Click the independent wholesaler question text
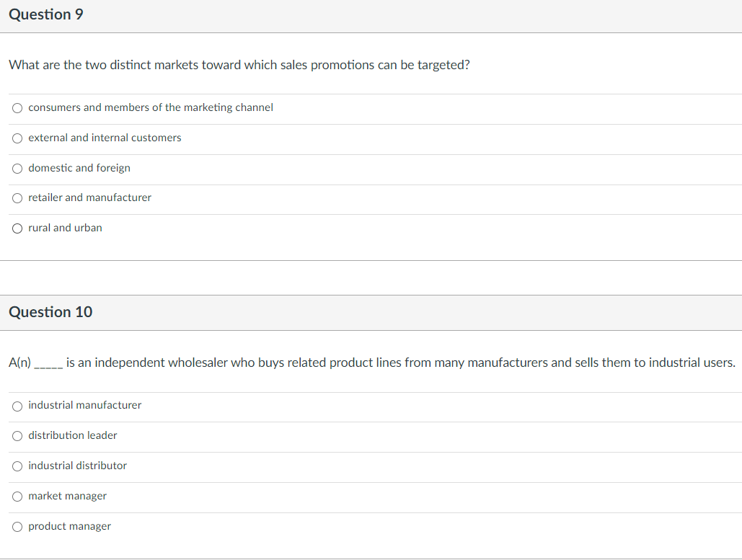 click(x=400, y=363)
